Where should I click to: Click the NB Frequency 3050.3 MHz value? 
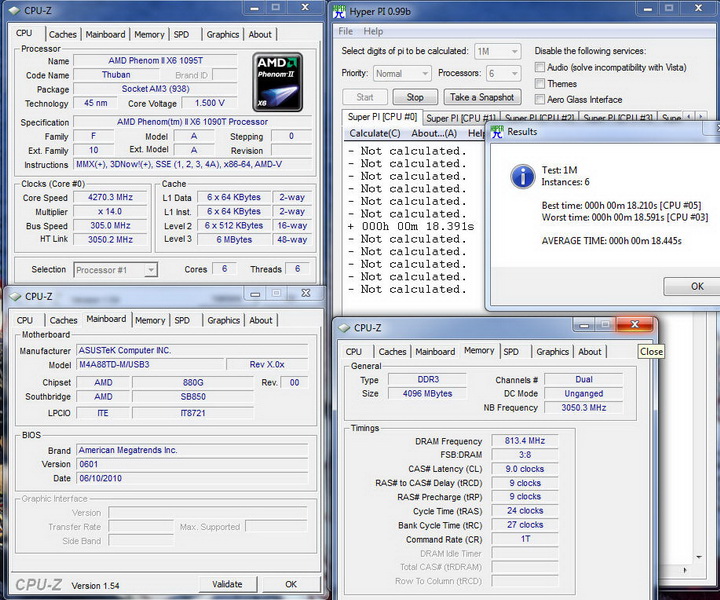(x=584, y=408)
